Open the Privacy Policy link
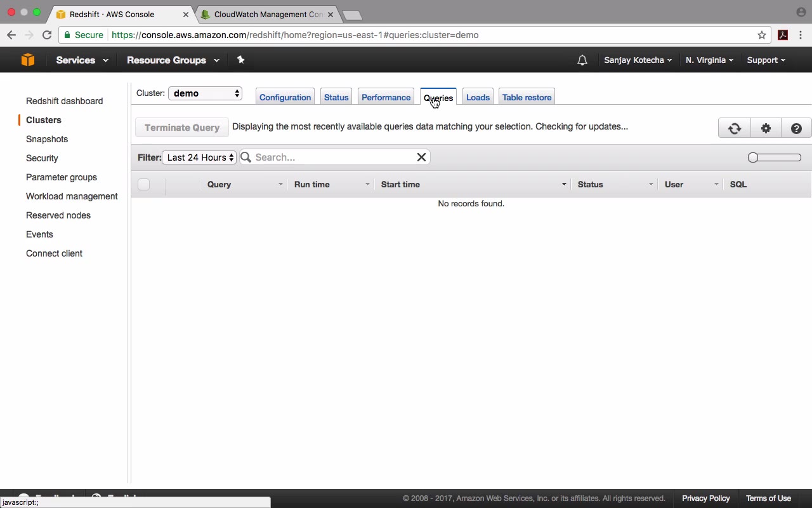This screenshot has height=508, width=812. [706, 498]
